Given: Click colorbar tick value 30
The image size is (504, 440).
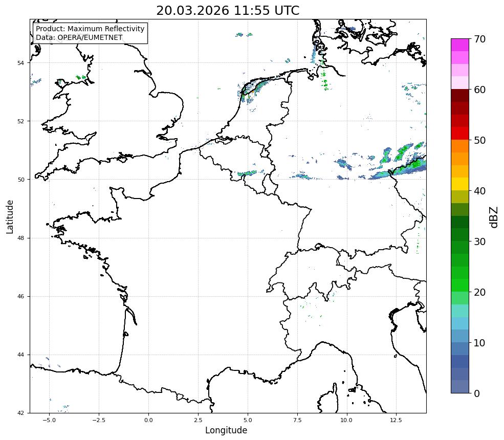Looking at the screenshot, I should pos(479,241).
